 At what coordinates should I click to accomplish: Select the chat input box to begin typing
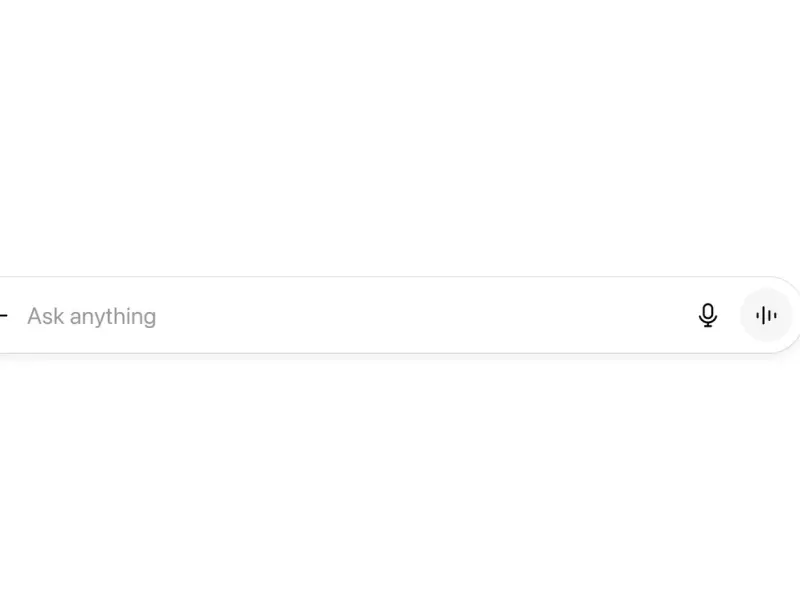(300, 316)
